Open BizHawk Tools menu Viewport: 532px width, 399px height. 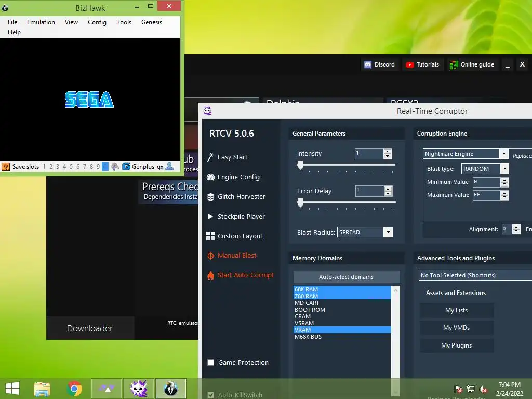coord(124,22)
